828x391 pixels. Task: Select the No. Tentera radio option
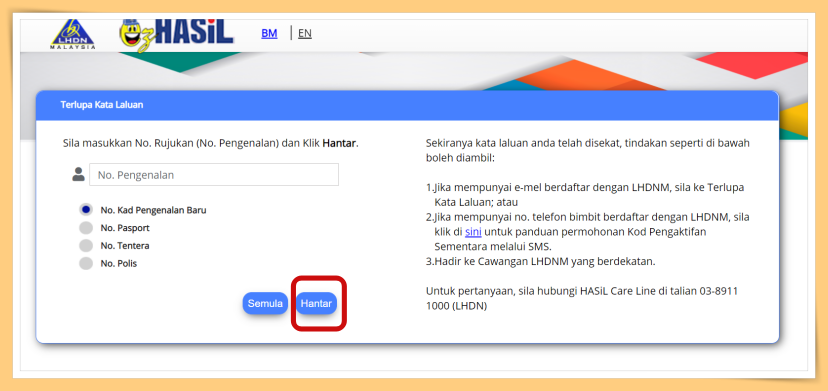86,246
